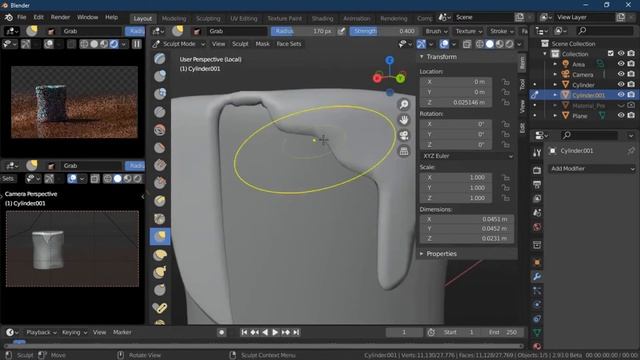The width and height of the screenshot is (640, 360).
Task: Click Location Z value field
Action: coord(456,102)
